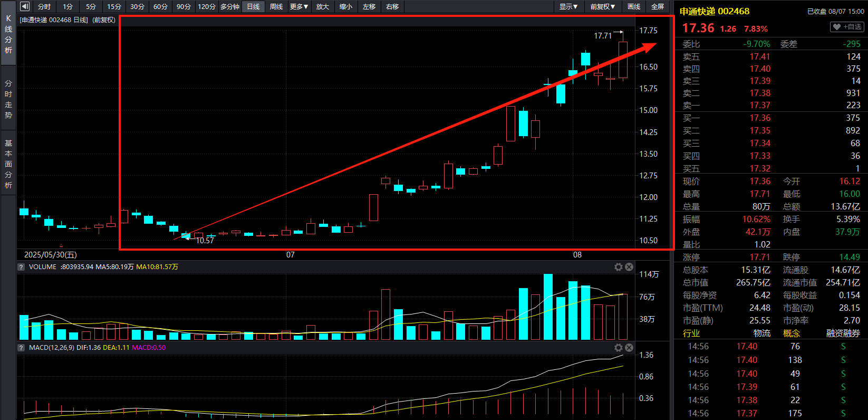
Task: Open MACD indicator settings gear
Action: point(619,348)
